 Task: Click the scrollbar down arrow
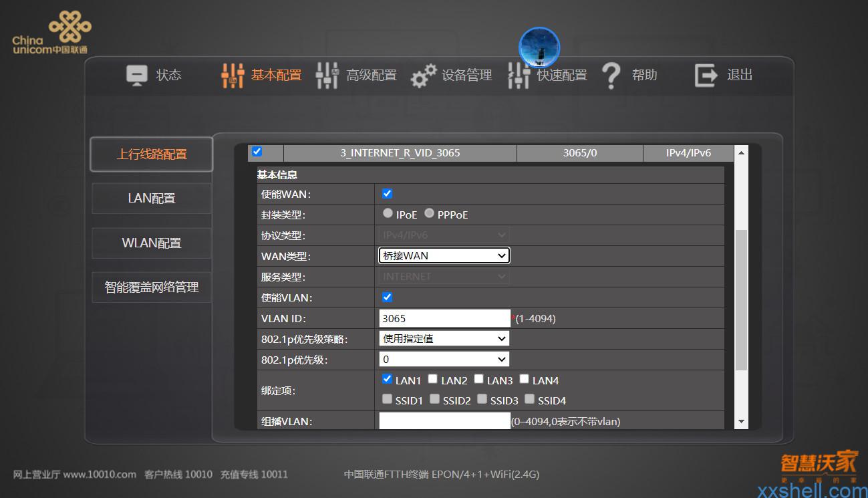[741, 422]
